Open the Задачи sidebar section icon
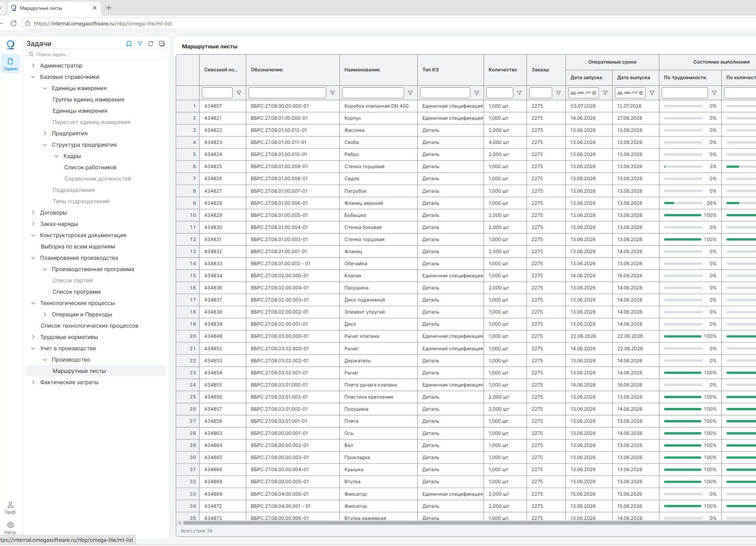The image size is (756, 546). click(11, 64)
